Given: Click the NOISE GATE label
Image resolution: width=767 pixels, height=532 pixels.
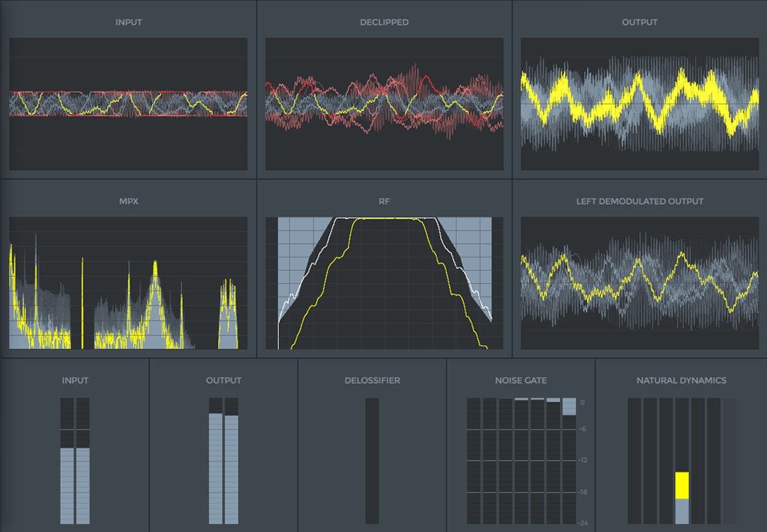Looking at the screenshot, I should (x=521, y=380).
